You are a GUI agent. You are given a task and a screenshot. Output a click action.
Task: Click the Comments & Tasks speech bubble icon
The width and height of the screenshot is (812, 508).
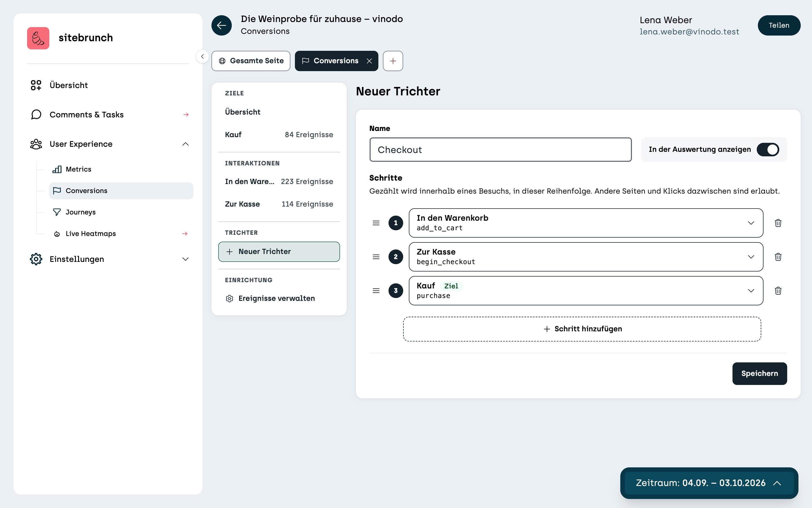[36, 115]
